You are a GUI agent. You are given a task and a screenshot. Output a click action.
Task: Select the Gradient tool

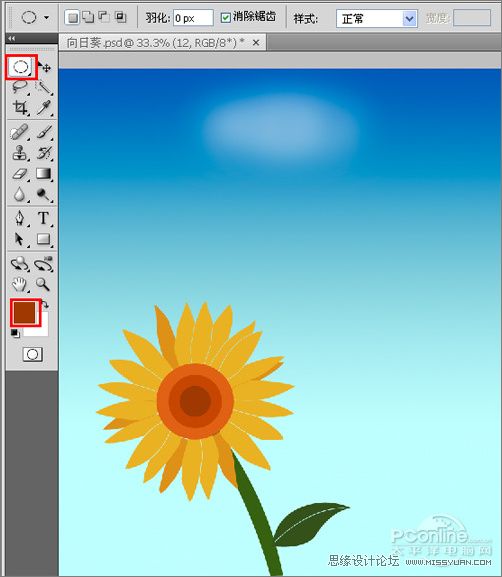[44, 174]
